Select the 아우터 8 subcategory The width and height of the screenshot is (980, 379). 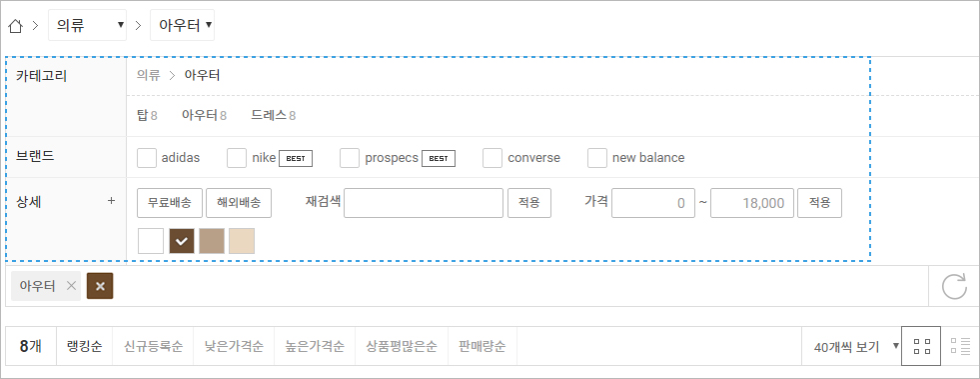[205, 115]
